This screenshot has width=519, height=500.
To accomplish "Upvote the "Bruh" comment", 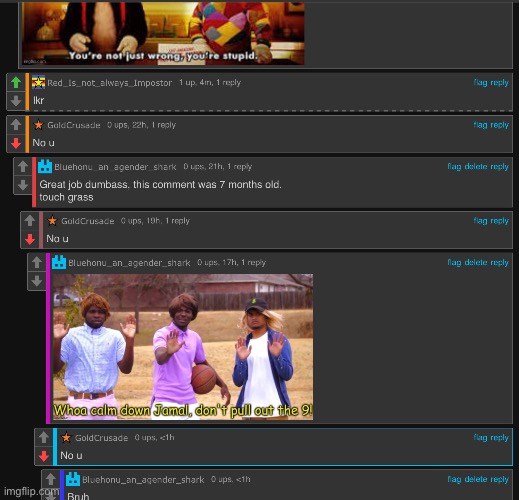I will [51, 479].
